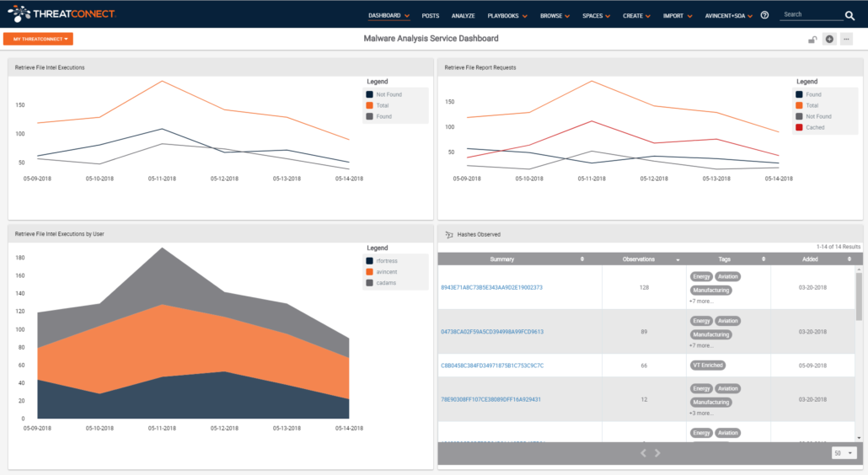Screen dimensions: 868x475
Task: Open the Dashboard dropdown menu
Action: pyautogui.click(x=388, y=16)
